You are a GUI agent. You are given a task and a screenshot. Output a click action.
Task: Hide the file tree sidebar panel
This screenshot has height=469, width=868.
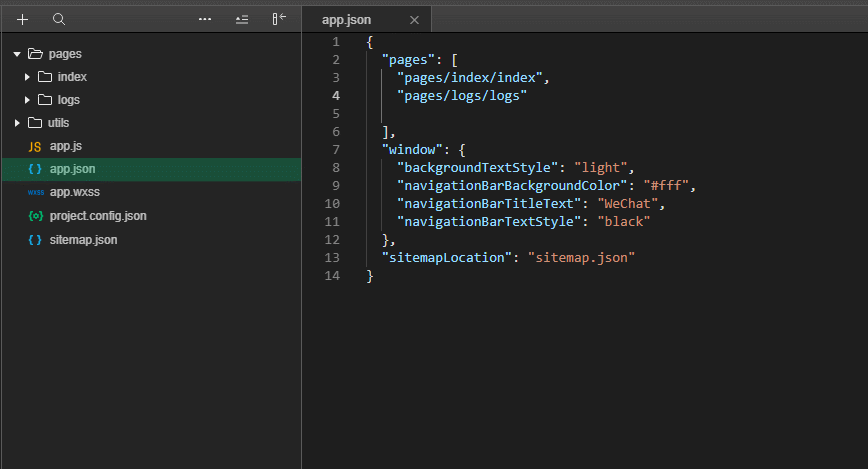click(x=279, y=19)
